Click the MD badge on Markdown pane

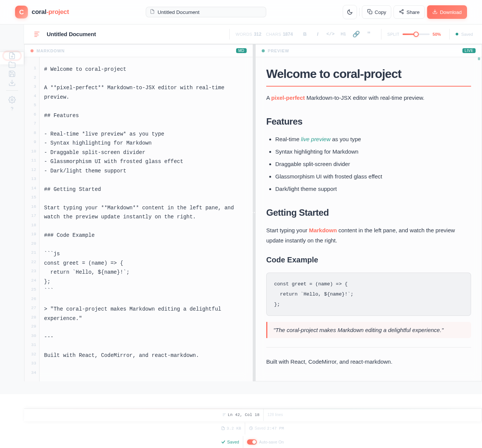click(241, 50)
